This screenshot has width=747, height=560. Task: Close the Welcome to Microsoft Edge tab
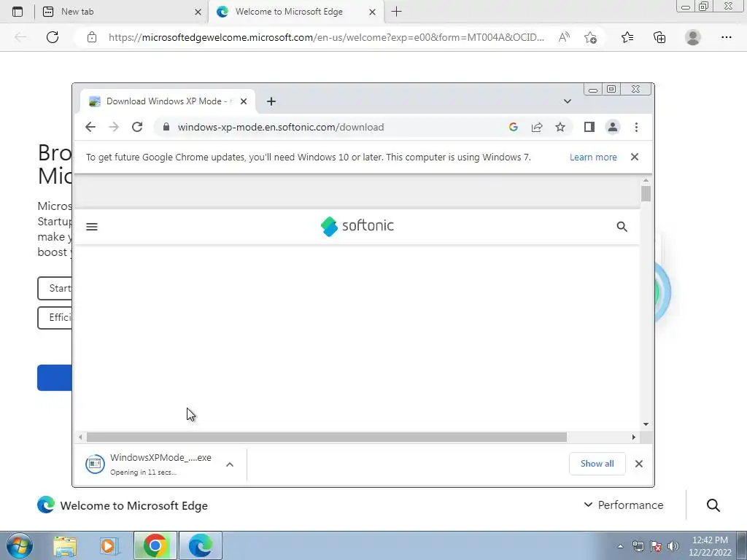click(373, 12)
